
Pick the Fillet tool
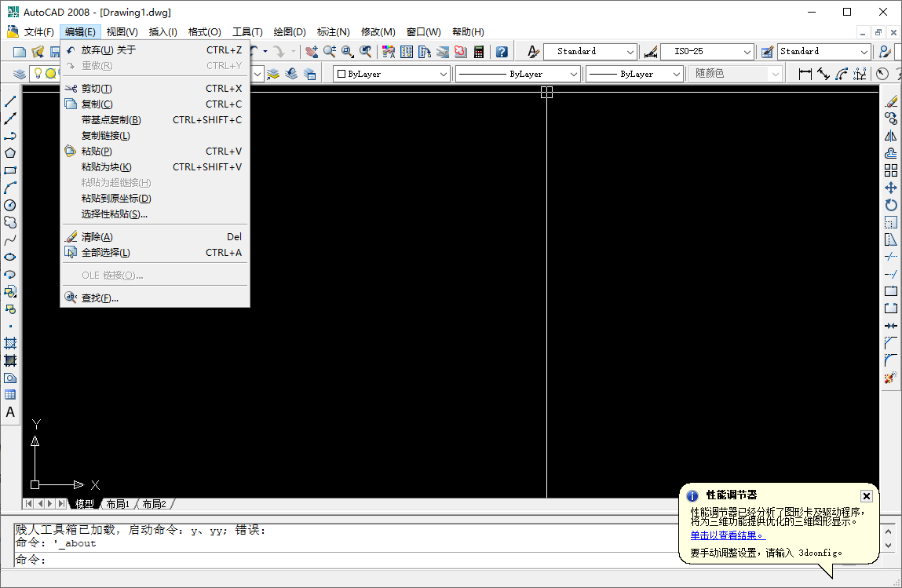[891, 361]
